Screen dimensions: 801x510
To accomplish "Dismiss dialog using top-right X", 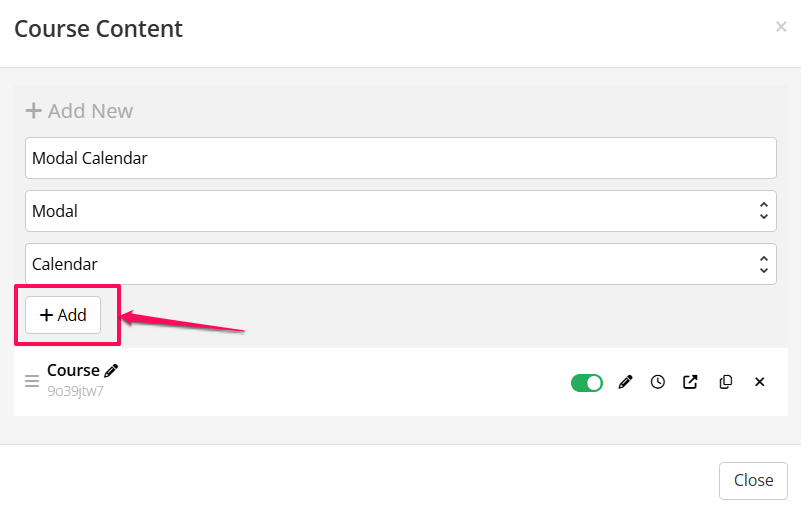I will click(x=781, y=27).
